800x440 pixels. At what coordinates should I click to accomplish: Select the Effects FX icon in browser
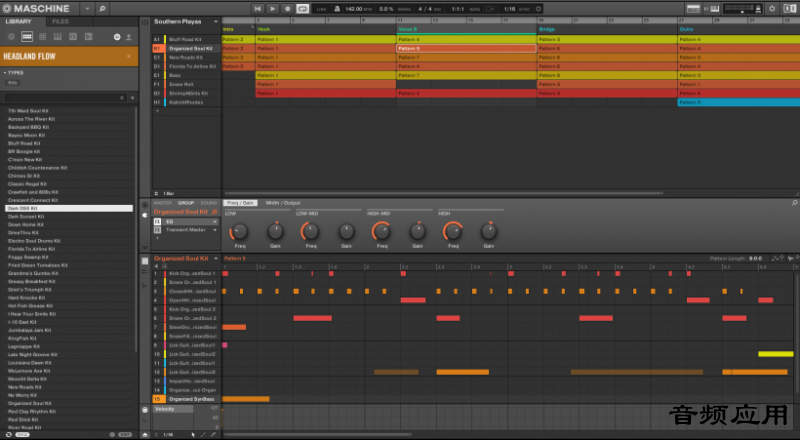coord(73,37)
